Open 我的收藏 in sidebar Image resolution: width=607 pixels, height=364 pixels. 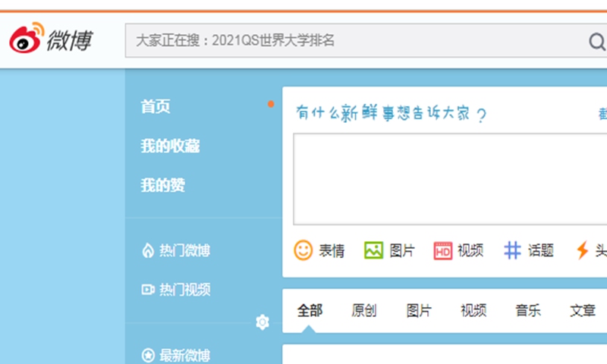point(170,146)
